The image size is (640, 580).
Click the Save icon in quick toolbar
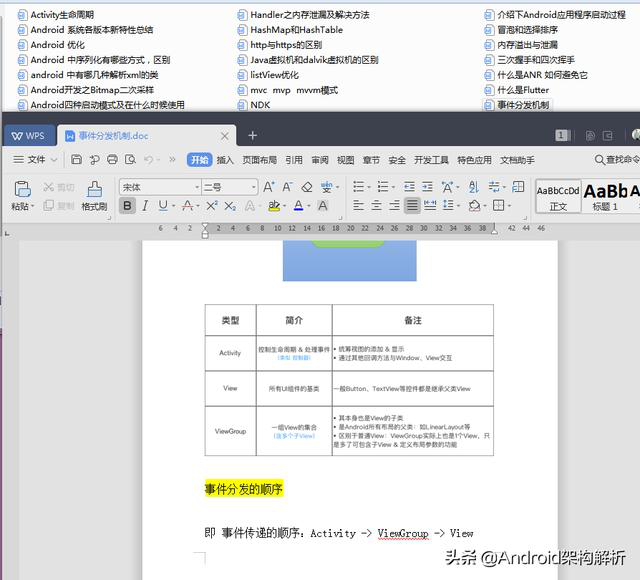(76, 160)
